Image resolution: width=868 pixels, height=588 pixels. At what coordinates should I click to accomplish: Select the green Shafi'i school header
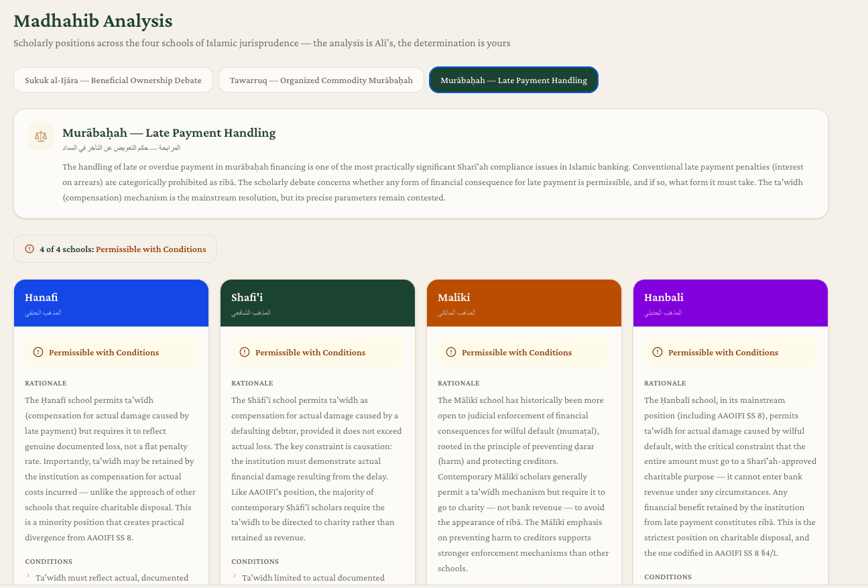[318, 302]
